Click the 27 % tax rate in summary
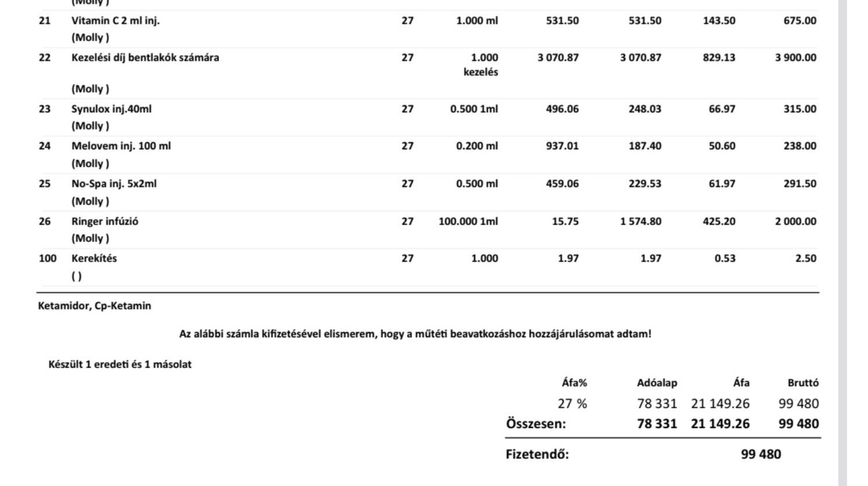 pos(572,404)
